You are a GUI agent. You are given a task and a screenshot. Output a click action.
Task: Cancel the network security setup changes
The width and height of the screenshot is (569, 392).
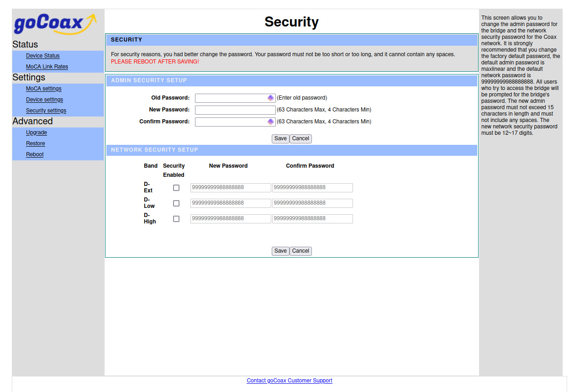tap(300, 251)
